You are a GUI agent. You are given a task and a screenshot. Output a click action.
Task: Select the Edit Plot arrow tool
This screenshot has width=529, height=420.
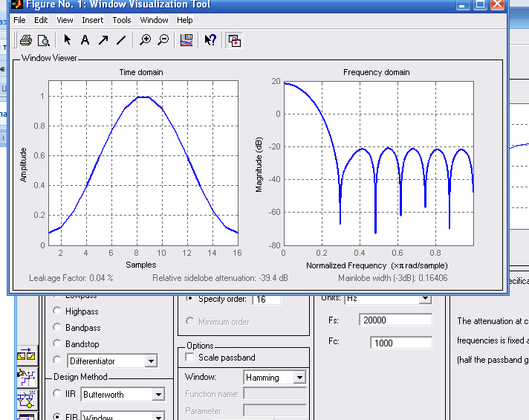(68, 40)
